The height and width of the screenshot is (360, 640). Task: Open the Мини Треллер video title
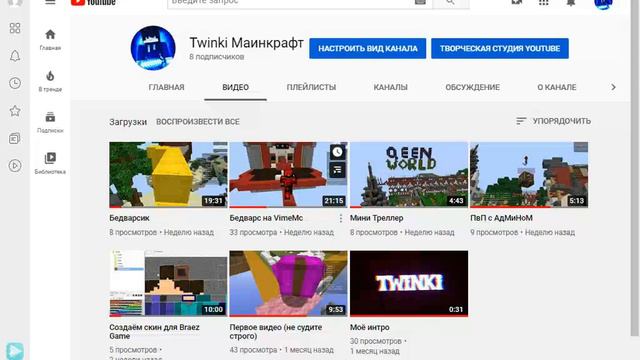377,218
